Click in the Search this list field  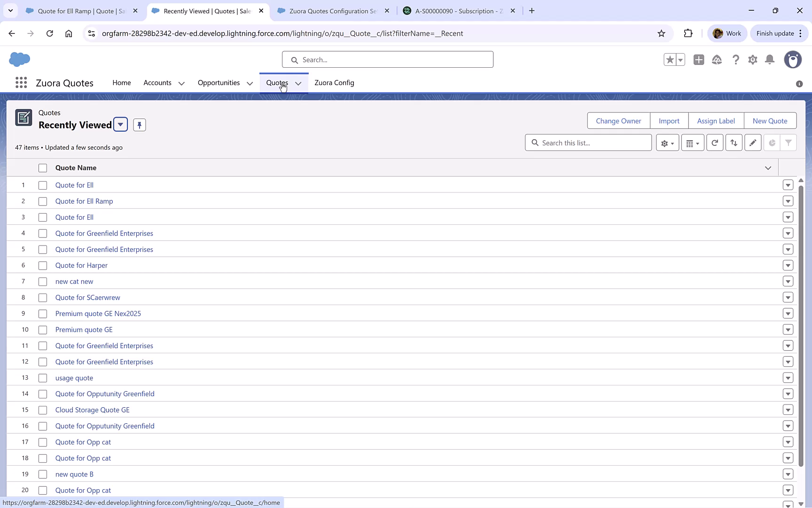click(x=588, y=143)
